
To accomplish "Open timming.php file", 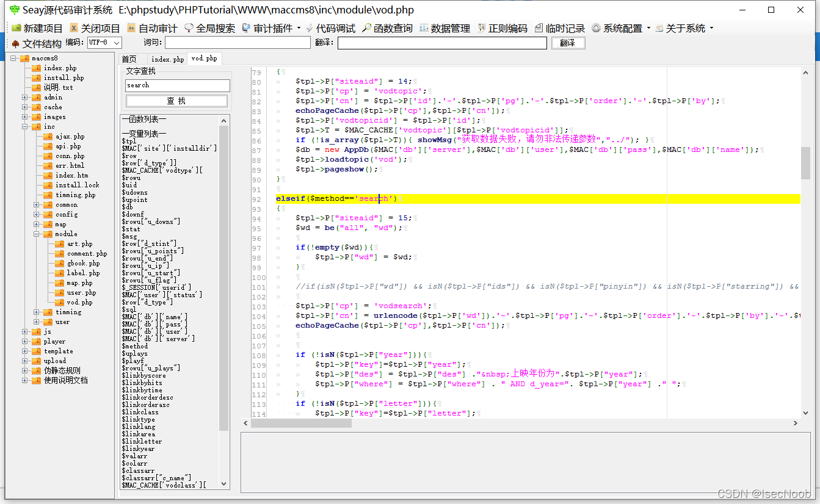I will tap(76, 195).
